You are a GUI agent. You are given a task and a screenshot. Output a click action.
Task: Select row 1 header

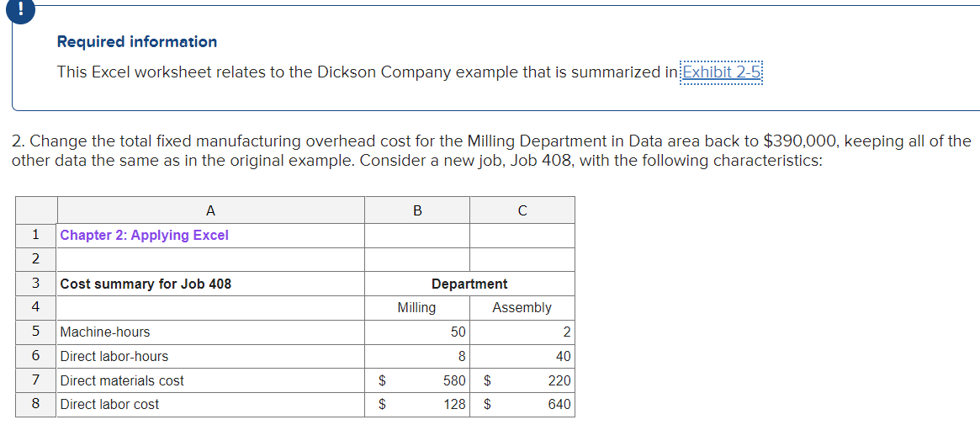tap(35, 235)
